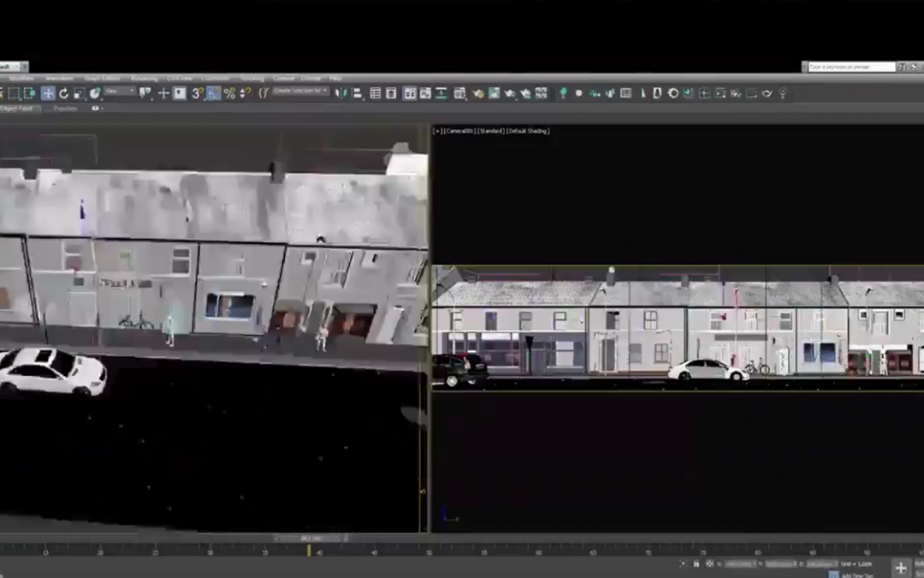Toggle the Selection Lock icon in status bar
This screenshot has width=924, height=578.
point(696,563)
